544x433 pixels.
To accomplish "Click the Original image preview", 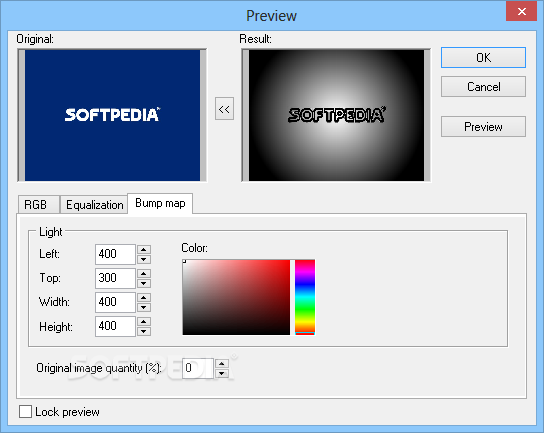I will [x=112, y=115].
